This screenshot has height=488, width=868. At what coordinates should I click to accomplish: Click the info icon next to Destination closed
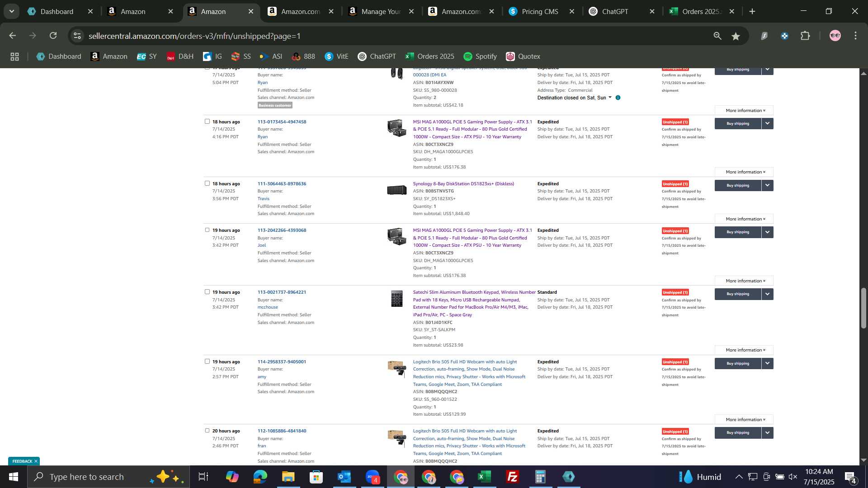coord(618,98)
